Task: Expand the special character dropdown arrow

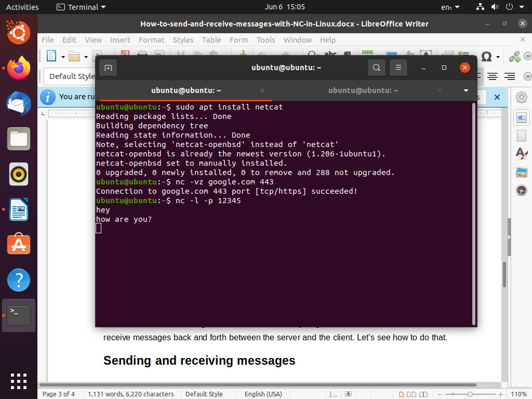Action: click(498, 57)
